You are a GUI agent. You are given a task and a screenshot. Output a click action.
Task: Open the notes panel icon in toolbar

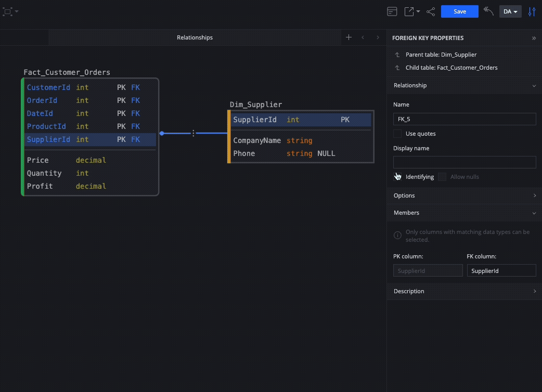(x=392, y=12)
